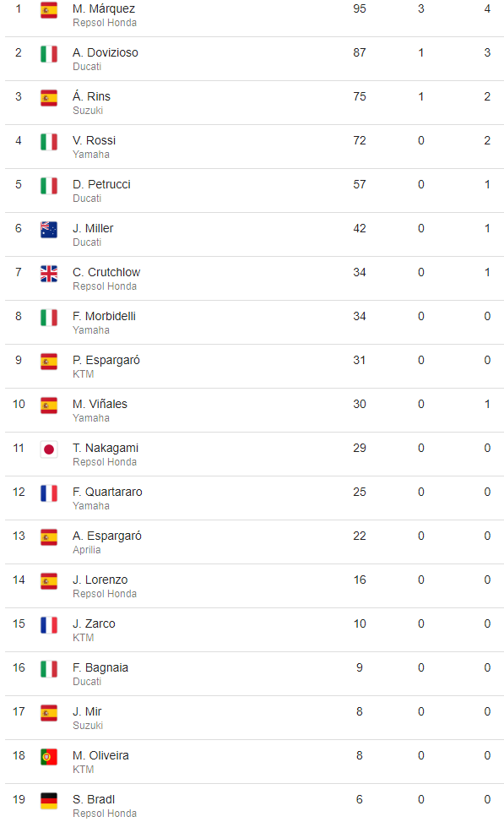Image resolution: width=504 pixels, height=822 pixels.
Task: Open J. Mir's rider entry
Action: pos(87,712)
